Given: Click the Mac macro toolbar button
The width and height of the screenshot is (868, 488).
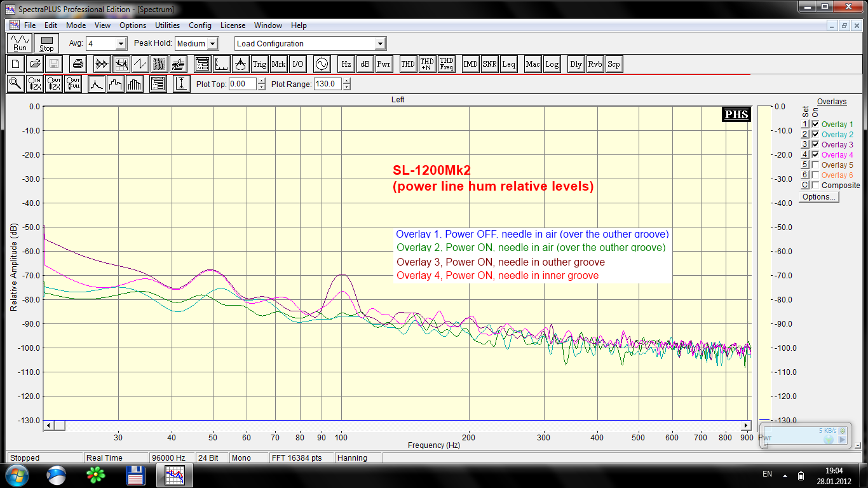Looking at the screenshot, I should [x=532, y=64].
